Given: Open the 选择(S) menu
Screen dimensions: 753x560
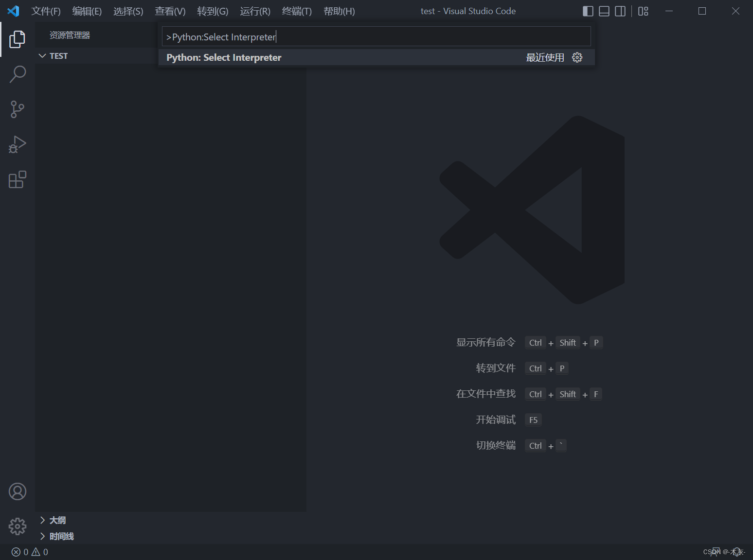Looking at the screenshot, I should click(128, 11).
